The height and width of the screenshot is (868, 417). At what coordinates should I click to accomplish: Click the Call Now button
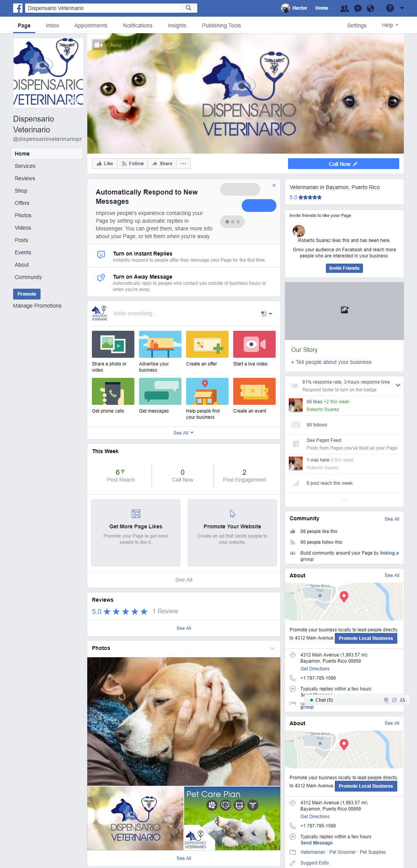tap(344, 164)
